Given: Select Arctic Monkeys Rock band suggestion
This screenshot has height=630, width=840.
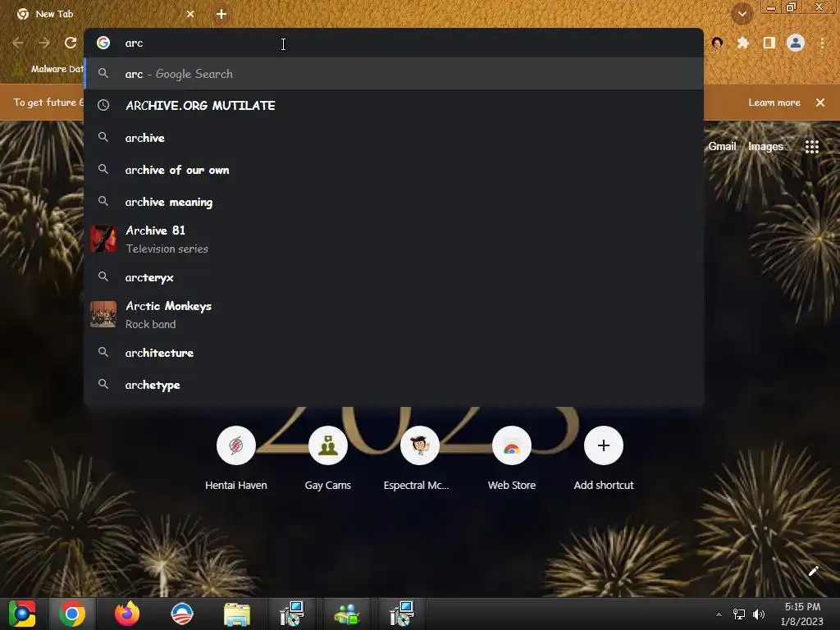Looking at the screenshot, I should pos(394,314).
